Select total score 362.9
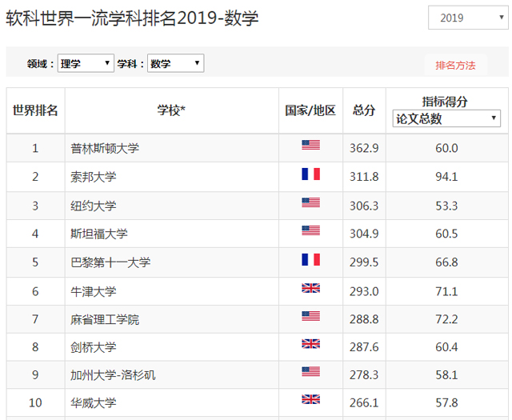Image resolution: width=512 pixels, height=420 pixels. (364, 148)
